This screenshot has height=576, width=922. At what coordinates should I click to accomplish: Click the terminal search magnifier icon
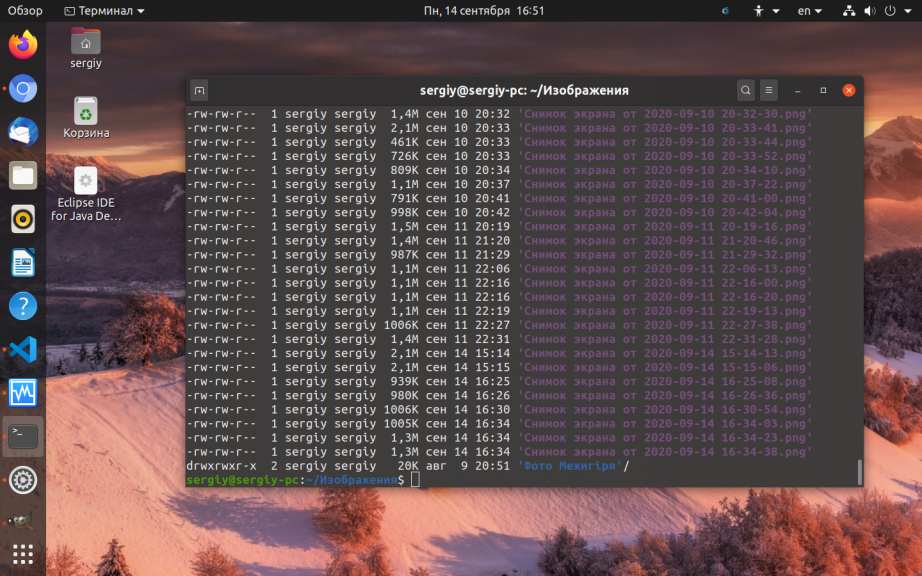746,90
